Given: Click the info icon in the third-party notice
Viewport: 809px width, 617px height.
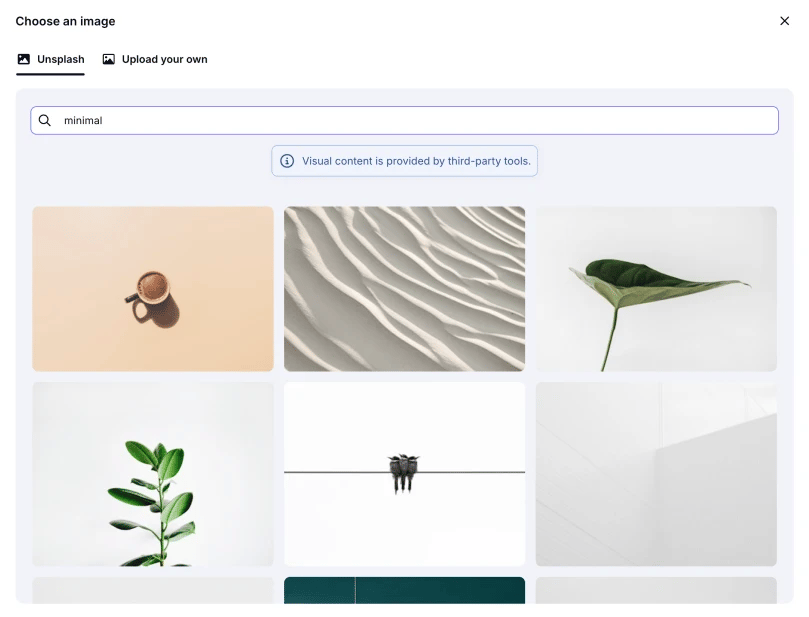Looking at the screenshot, I should tap(287, 161).
